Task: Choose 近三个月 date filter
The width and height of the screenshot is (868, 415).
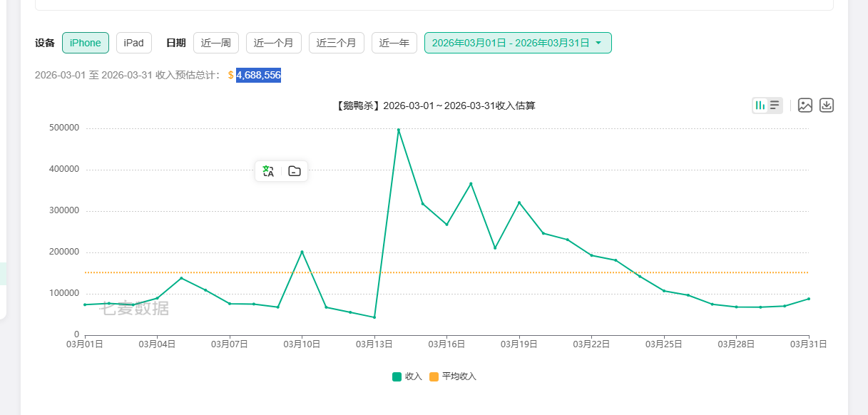Action: 337,43
